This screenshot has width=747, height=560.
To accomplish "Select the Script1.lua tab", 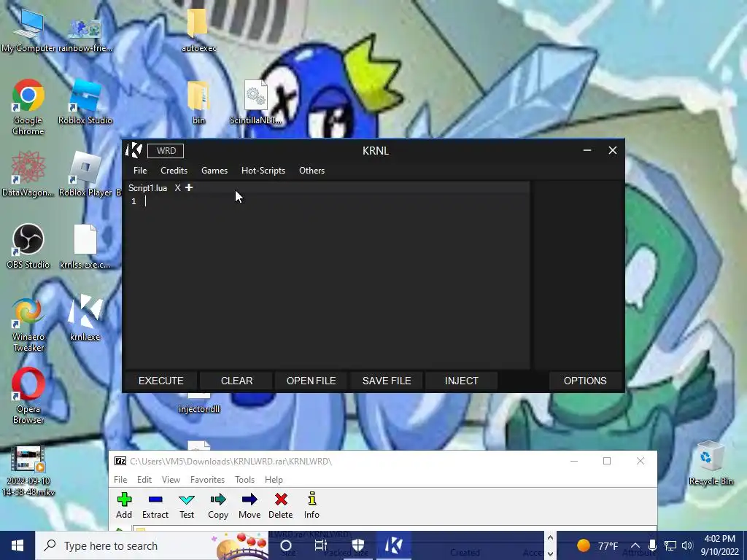I will 147,188.
